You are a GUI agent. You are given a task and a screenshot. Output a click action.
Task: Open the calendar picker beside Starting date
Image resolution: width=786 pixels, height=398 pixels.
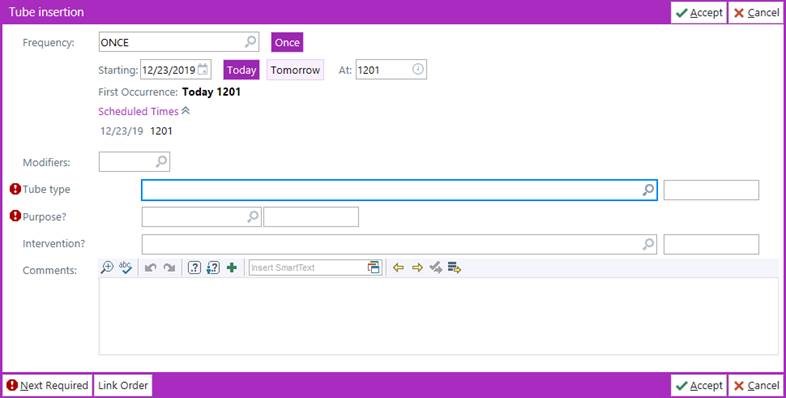(x=203, y=70)
